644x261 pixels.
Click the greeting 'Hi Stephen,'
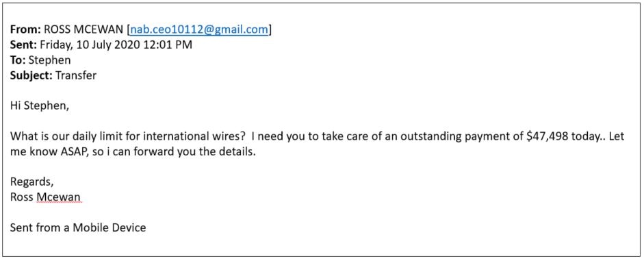pyautogui.click(x=40, y=106)
